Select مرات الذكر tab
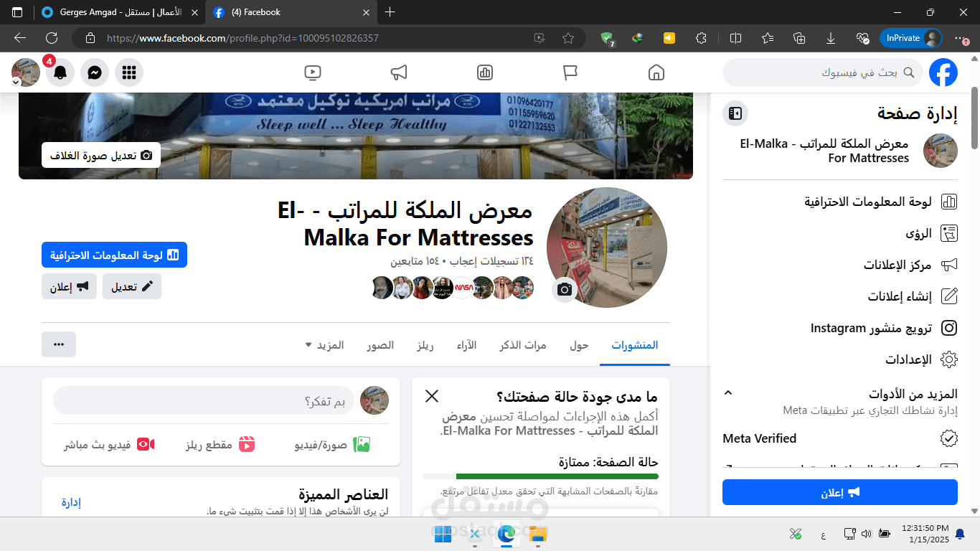This screenshot has width=980, height=551. click(523, 345)
